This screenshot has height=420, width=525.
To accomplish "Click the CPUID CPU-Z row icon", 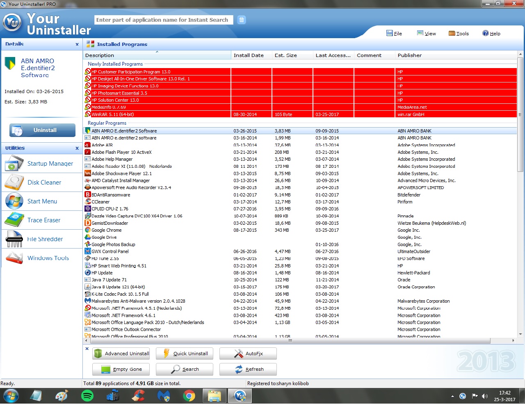I will (x=88, y=209).
